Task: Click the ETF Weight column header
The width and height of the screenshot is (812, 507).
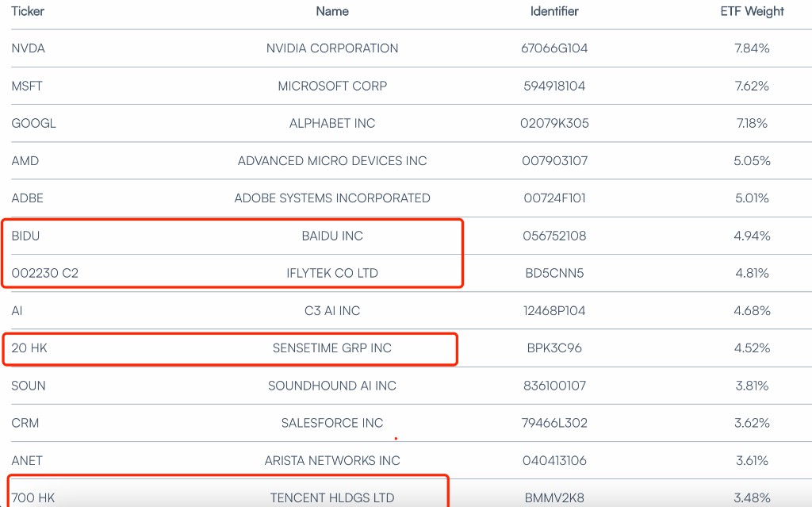Action: pos(752,12)
